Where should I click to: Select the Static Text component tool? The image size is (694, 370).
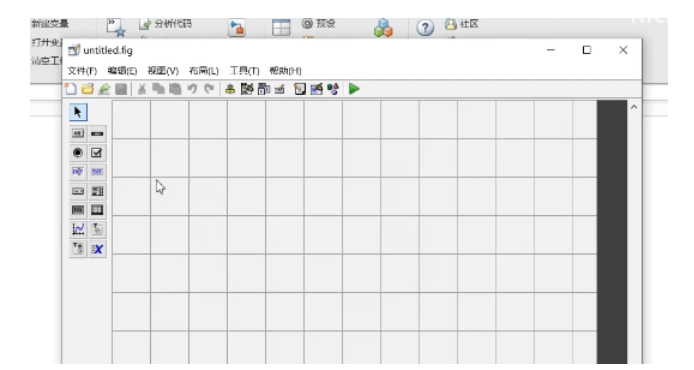pos(97,172)
